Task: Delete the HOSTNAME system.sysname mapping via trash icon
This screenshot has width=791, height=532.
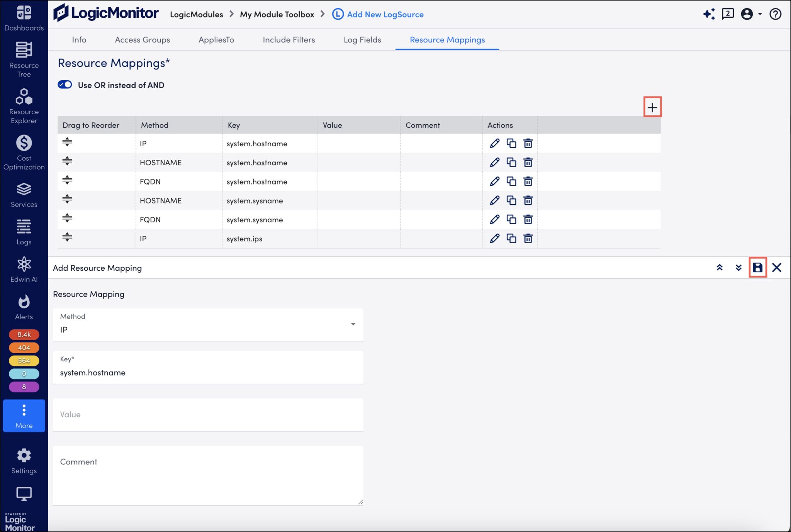Action: point(528,200)
